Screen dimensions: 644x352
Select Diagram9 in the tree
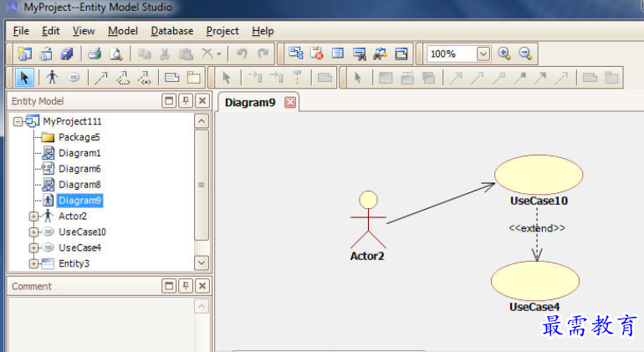click(79, 201)
